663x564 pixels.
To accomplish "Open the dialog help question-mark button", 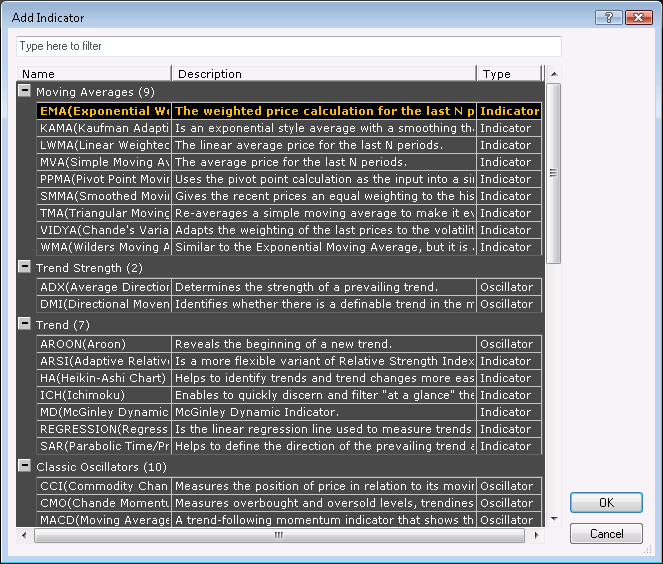I will (x=609, y=17).
